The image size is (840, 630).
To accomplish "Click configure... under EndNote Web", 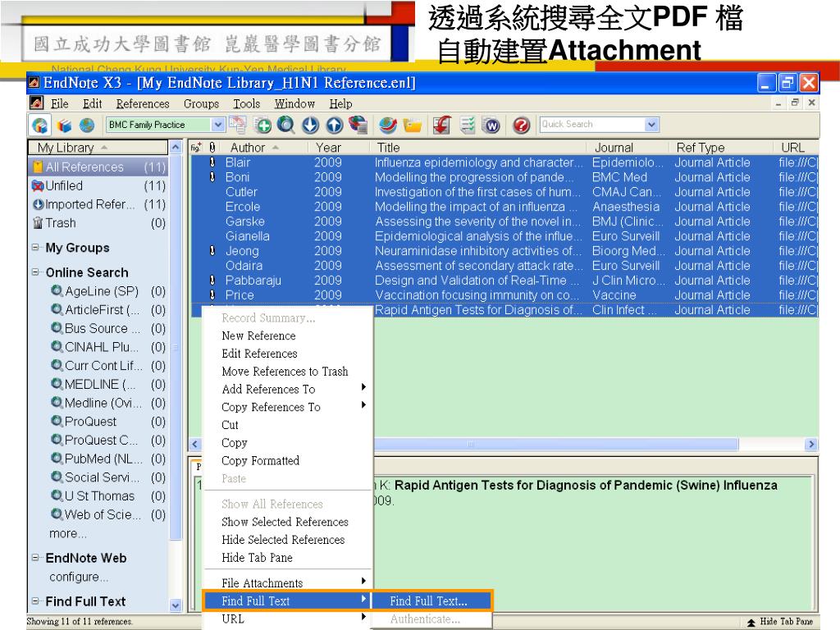I will (x=79, y=577).
